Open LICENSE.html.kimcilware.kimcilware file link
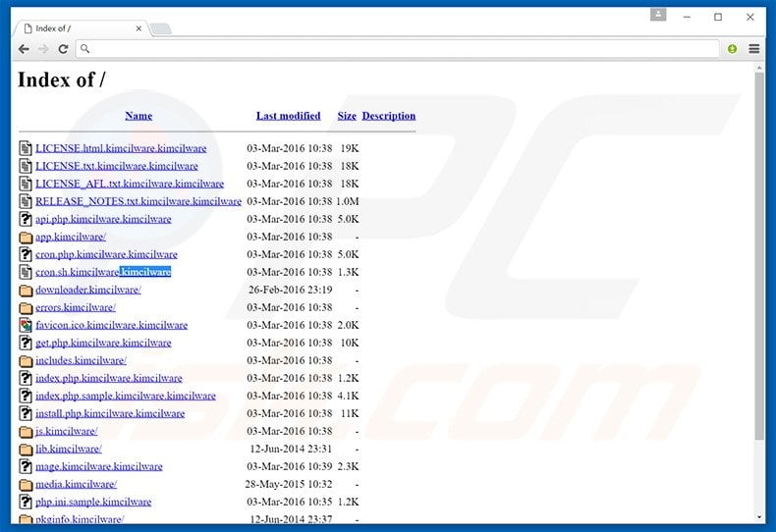Screen dimensions: 776x532 point(121,148)
